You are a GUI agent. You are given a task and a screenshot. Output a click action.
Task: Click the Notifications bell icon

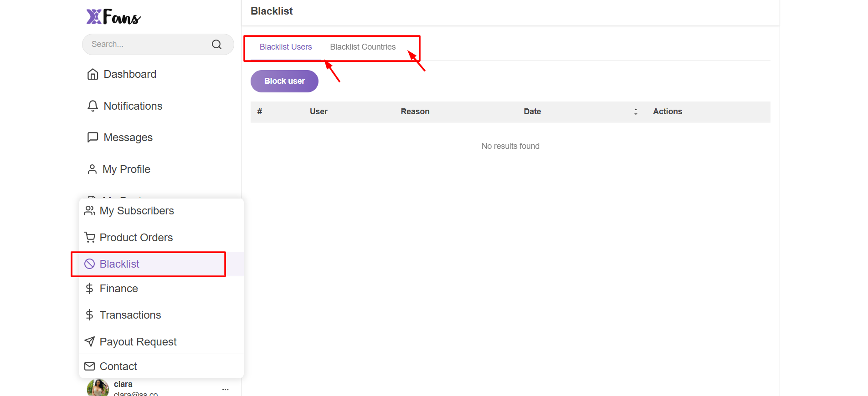coord(92,106)
